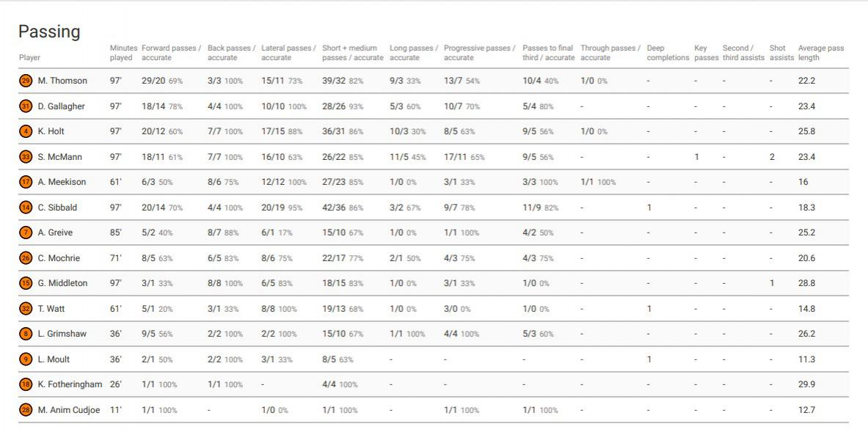
Task: Click the number 14 badge beside C. Sibbald
Action: click(26, 208)
